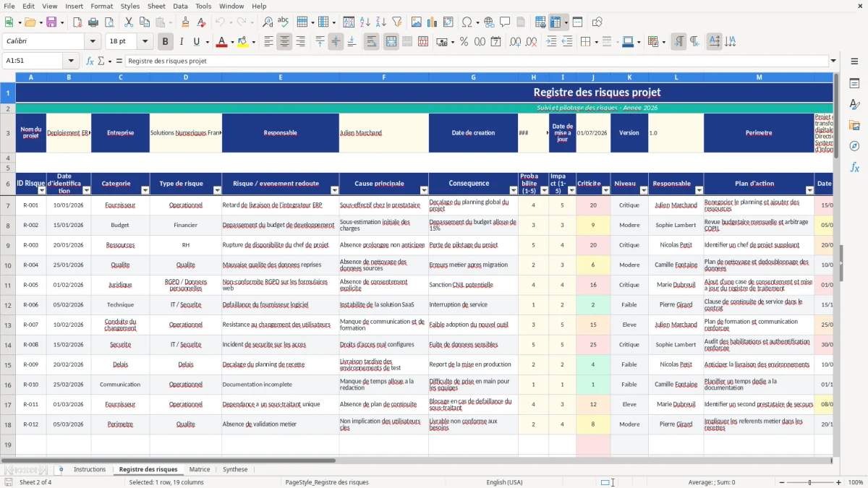Toggle Center Vertically alignment
Screen dimensions: 868x488
click(x=336, y=42)
